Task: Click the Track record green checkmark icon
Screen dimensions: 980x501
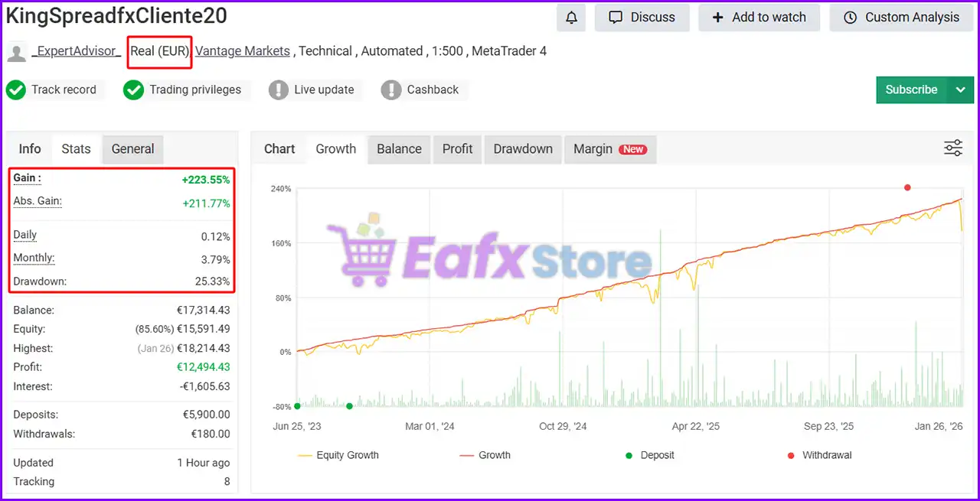Action: [x=16, y=89]
